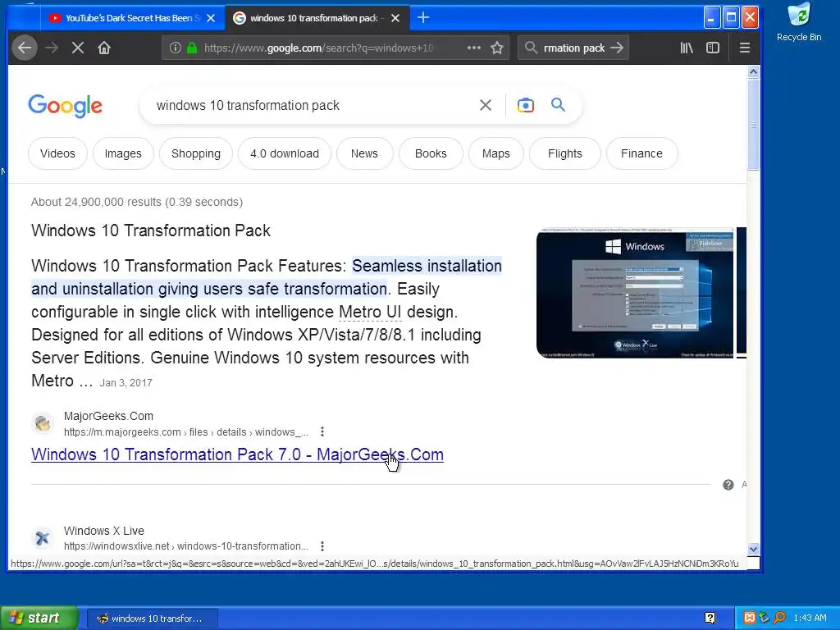Open the Flights filter chip
840x630 pixels.
564,153
